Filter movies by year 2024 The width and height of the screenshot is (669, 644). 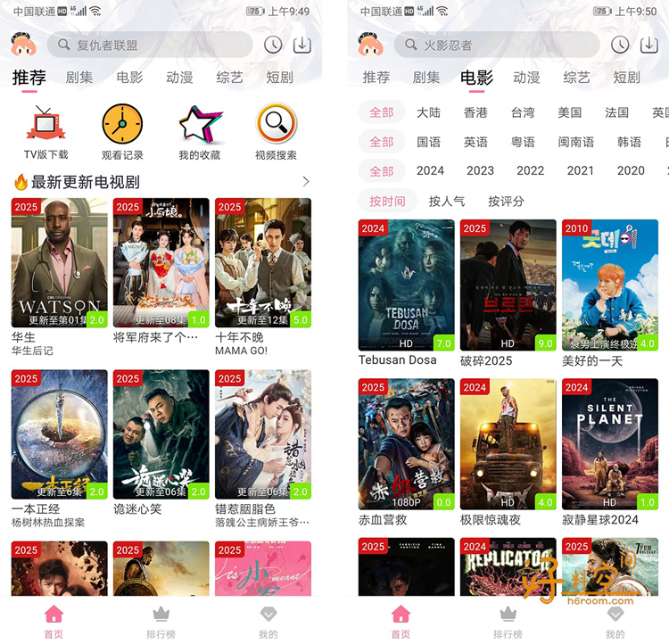[x=430, y=170]
